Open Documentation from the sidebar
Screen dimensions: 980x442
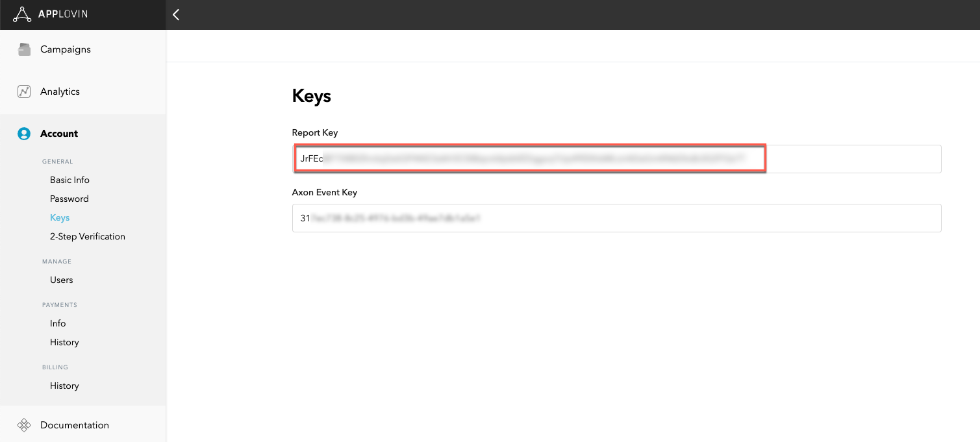[x=74, y=425]
